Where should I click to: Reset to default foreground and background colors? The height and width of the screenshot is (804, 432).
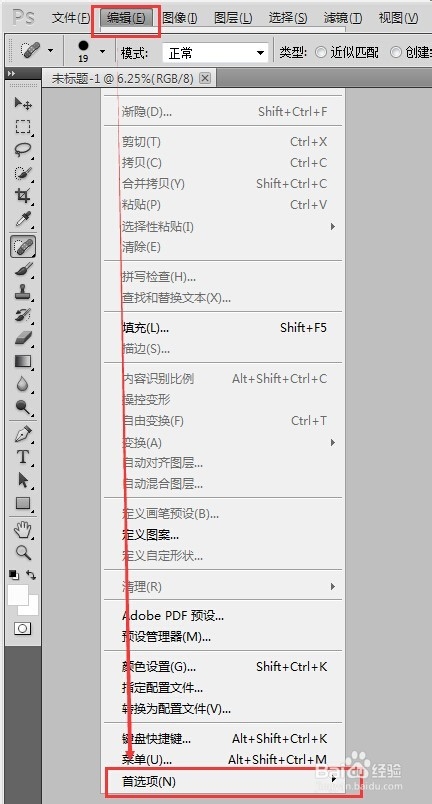pos(14,575)
